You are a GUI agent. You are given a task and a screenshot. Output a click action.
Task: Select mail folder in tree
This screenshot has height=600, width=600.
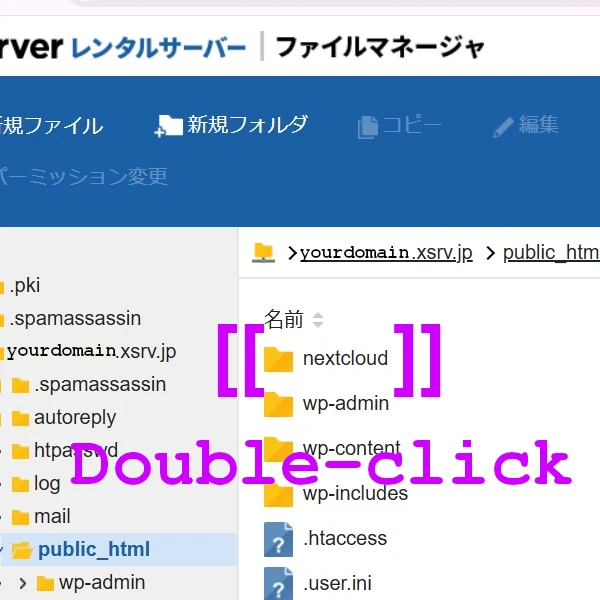(52, 516)
